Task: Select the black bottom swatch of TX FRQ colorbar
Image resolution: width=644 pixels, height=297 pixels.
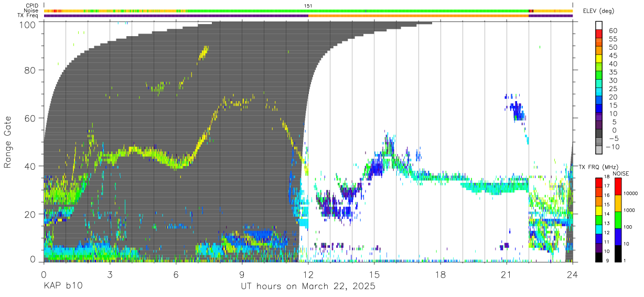Action: 599,257
